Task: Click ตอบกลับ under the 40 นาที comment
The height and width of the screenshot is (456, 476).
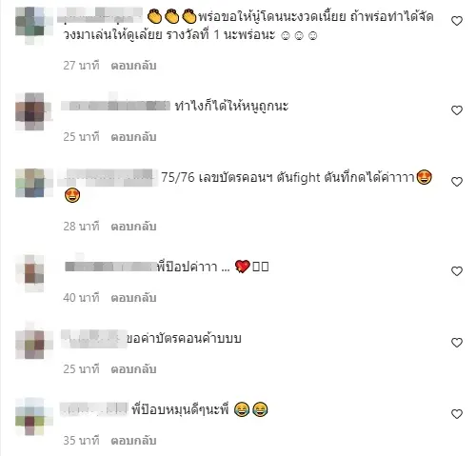Action: (x=133, y=298)
